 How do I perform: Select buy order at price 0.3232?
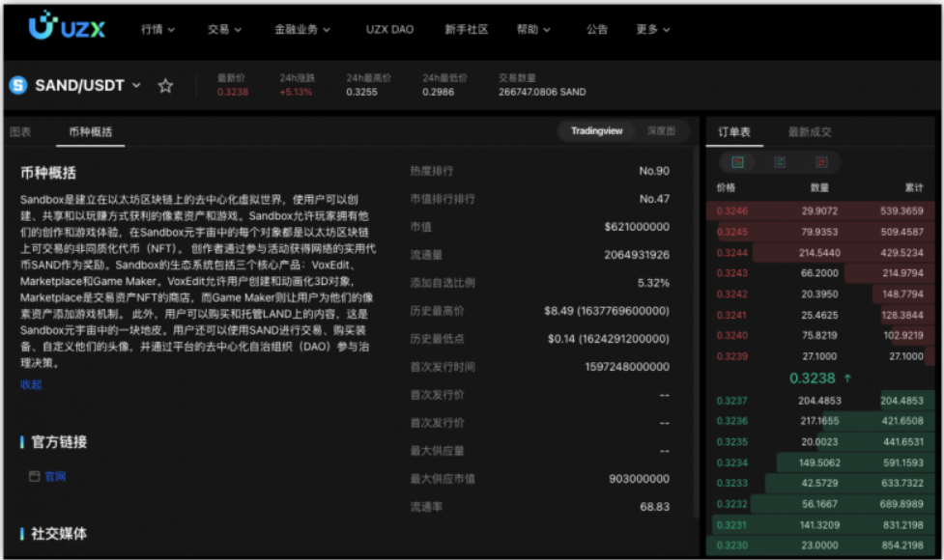[820, 504]
